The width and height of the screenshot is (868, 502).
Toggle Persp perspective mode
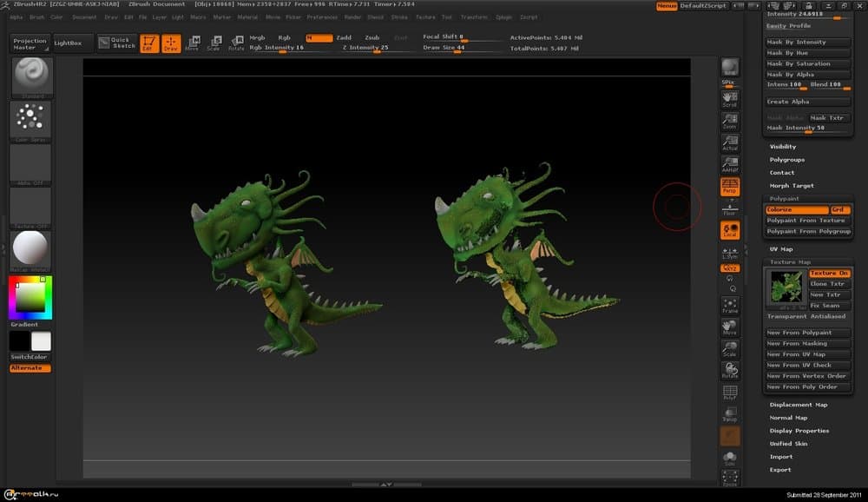(730, 186)
